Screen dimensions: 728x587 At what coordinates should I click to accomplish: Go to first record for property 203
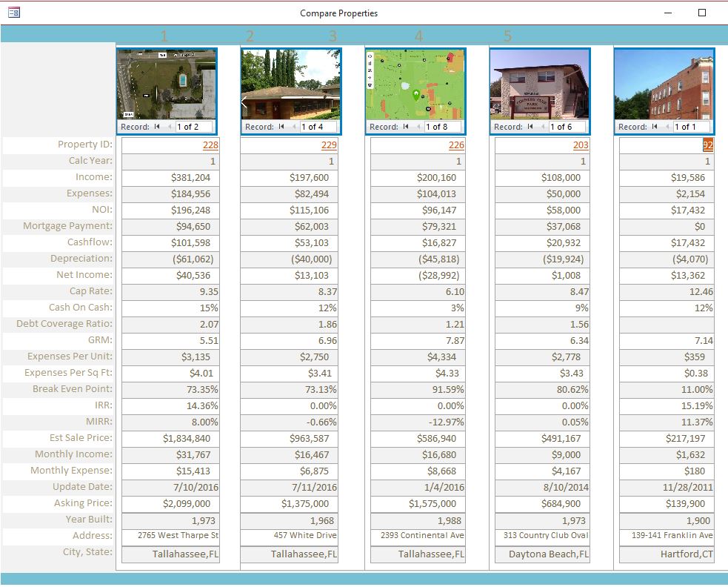(x=530, y=127)
